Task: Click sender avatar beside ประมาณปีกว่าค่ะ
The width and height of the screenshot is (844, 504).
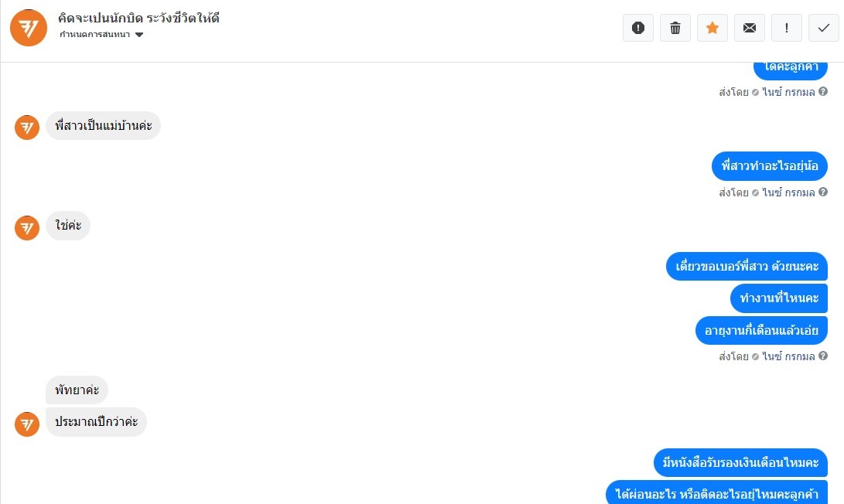Action: point(27,424)
